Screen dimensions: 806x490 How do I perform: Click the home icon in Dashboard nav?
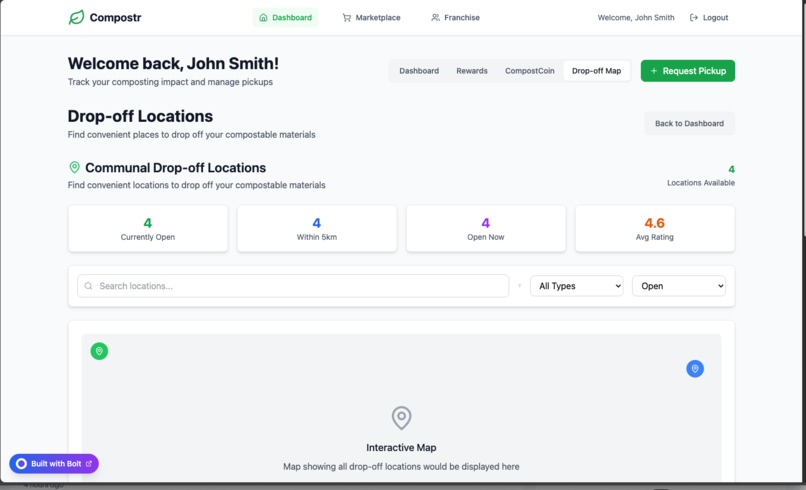pos(263,17)
